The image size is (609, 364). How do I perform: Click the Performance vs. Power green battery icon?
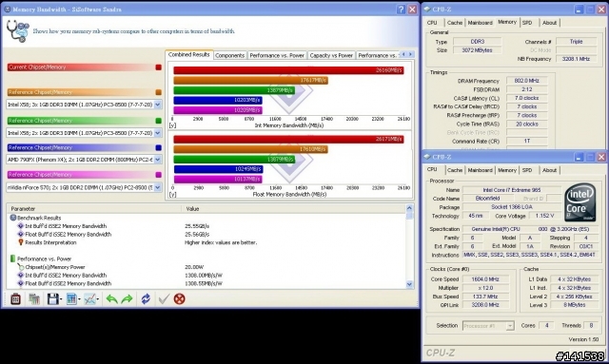[x=12, y=259]
